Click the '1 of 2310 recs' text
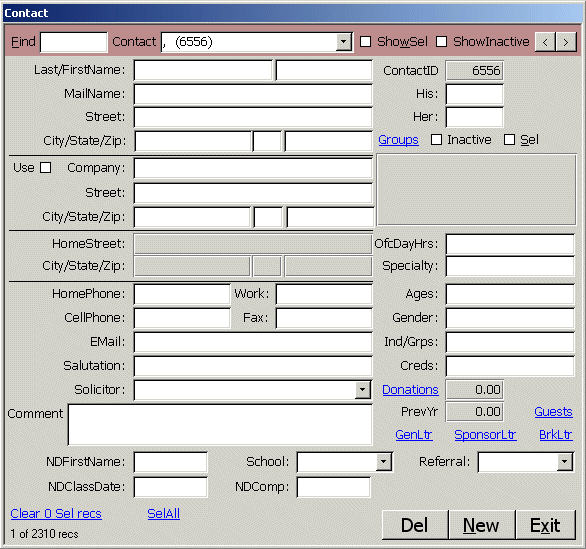The width and height of the screenshot is (586, 549). pos(44,534)
